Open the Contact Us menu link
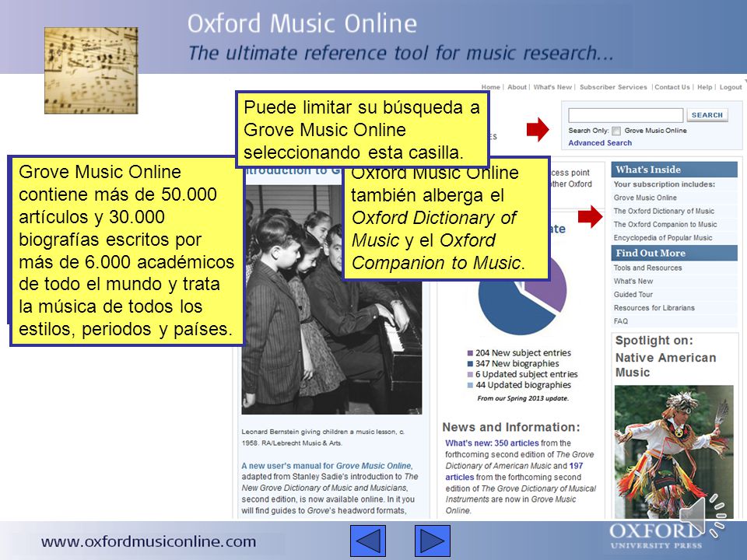This screenshot has width=747, height=560. pyautogui.click(x=672, y=87)
